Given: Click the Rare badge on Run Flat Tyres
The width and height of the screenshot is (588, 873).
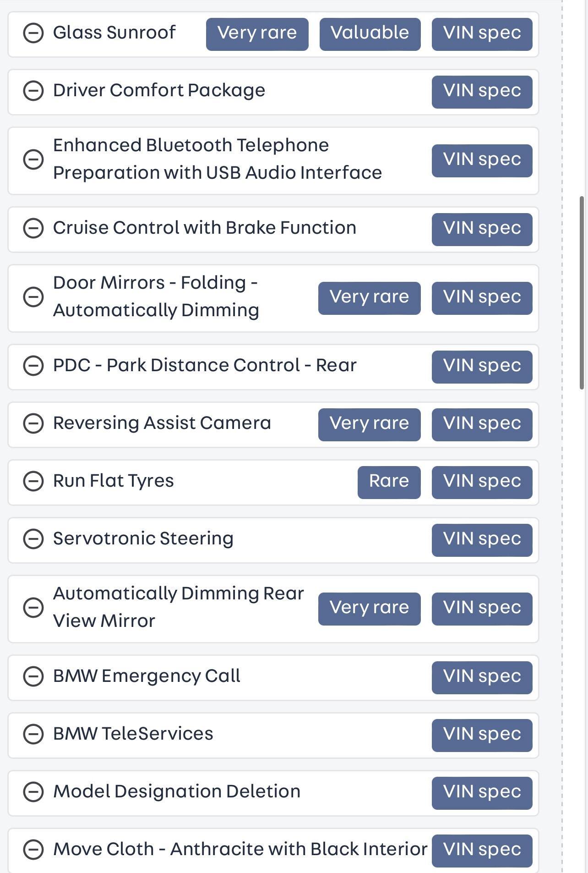Looking at the screenshot, I should (x=389, y=482).
